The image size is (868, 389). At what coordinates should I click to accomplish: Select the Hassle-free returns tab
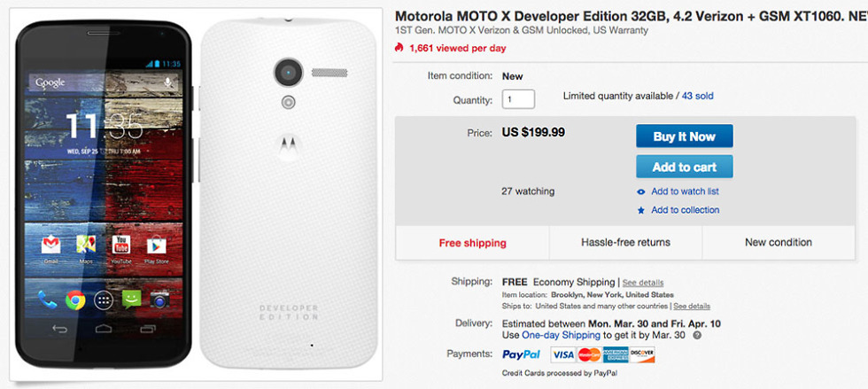[625, 243]
